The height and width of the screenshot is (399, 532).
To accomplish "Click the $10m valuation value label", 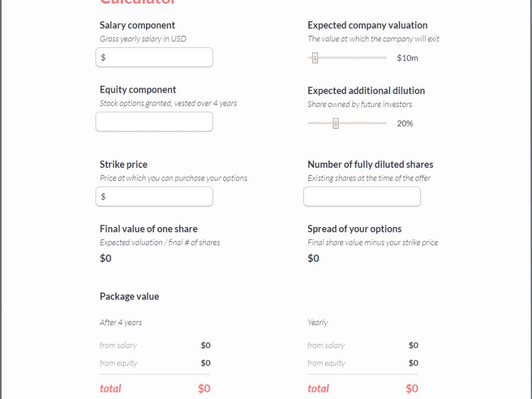I will click(x=407, y=58).
